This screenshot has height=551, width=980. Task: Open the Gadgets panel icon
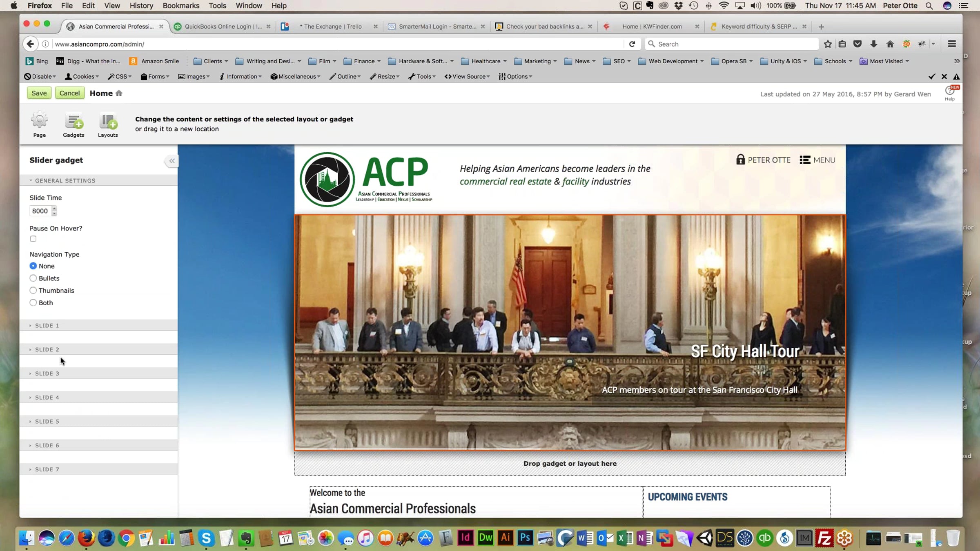click(73, 121)
